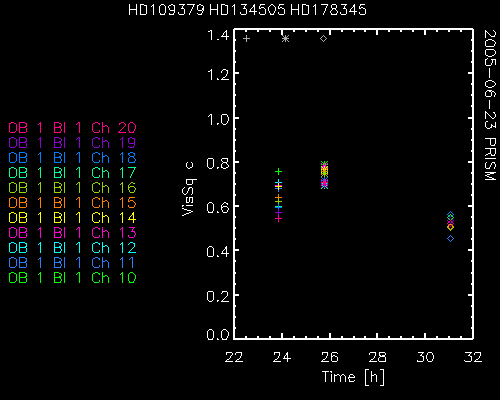Click the gray diamond legend symbol
The height and width of the screenshot is (400, 500).
[x=323, y=39]
